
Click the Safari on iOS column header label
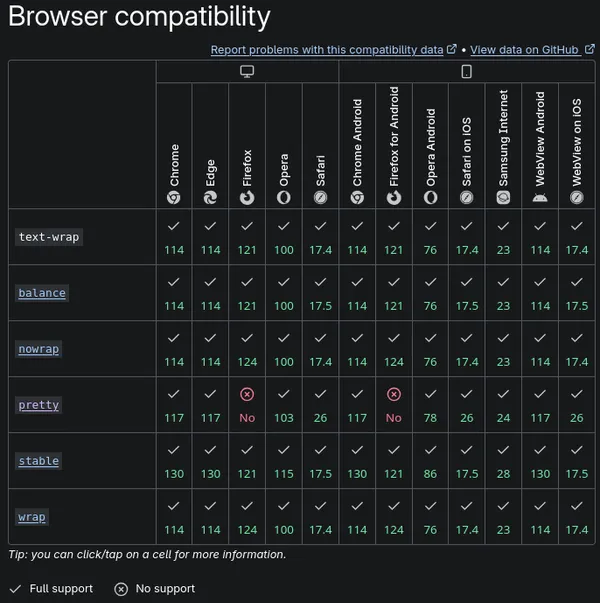pos(467,152)
